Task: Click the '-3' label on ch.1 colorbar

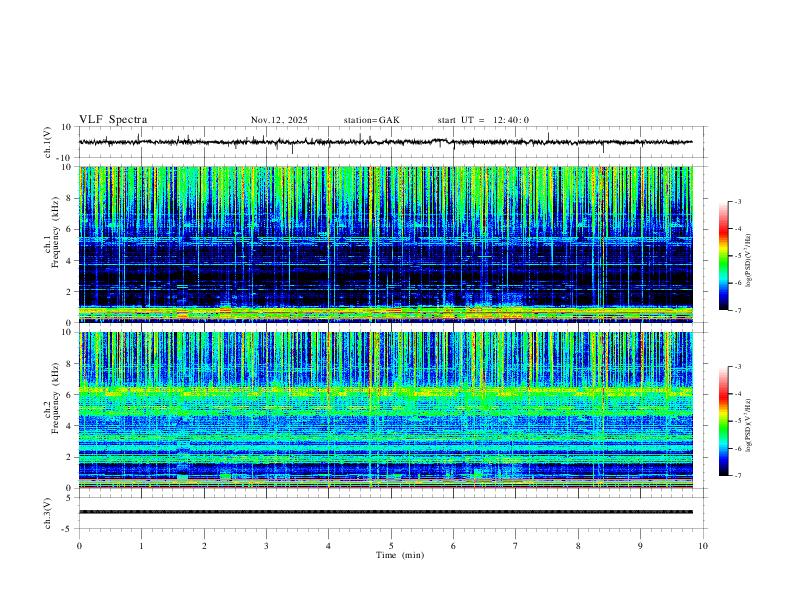Action: 737,201
